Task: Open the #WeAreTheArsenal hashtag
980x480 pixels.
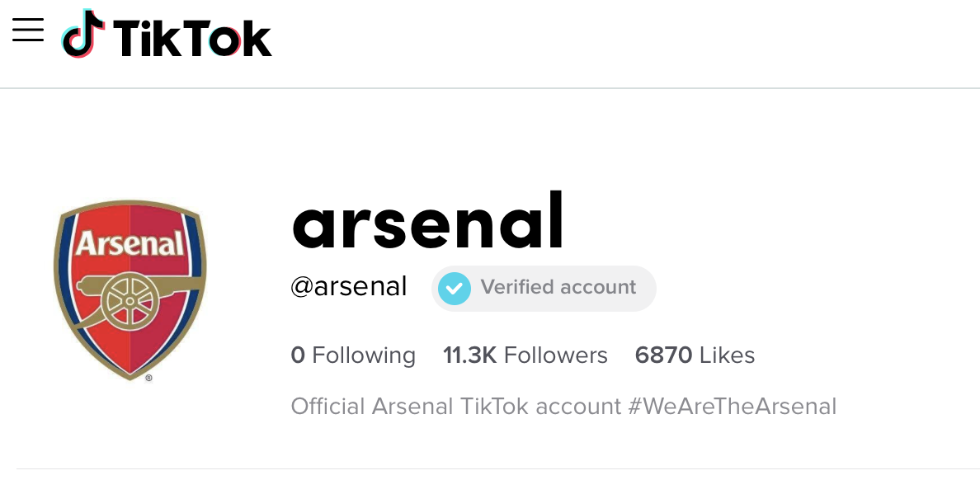Action: (x=732, y=407)
